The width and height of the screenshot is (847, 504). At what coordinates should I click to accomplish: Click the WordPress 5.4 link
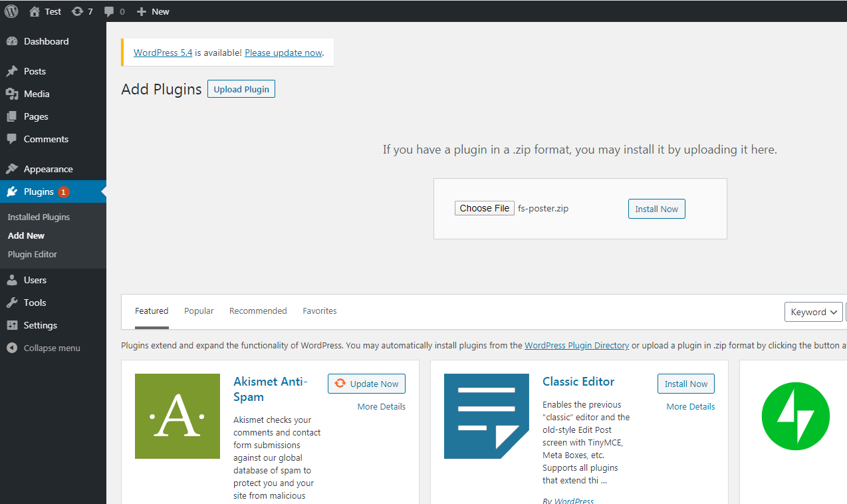click(x=163, y=53)
